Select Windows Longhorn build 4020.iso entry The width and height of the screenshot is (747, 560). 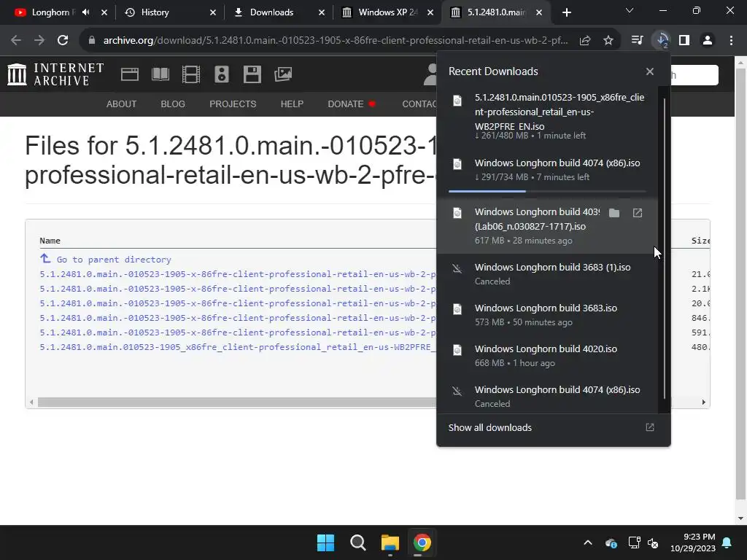[548, 356]
